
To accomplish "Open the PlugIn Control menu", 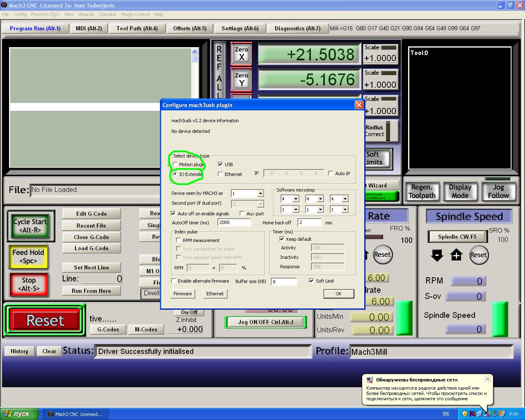I will pos(135,14).
